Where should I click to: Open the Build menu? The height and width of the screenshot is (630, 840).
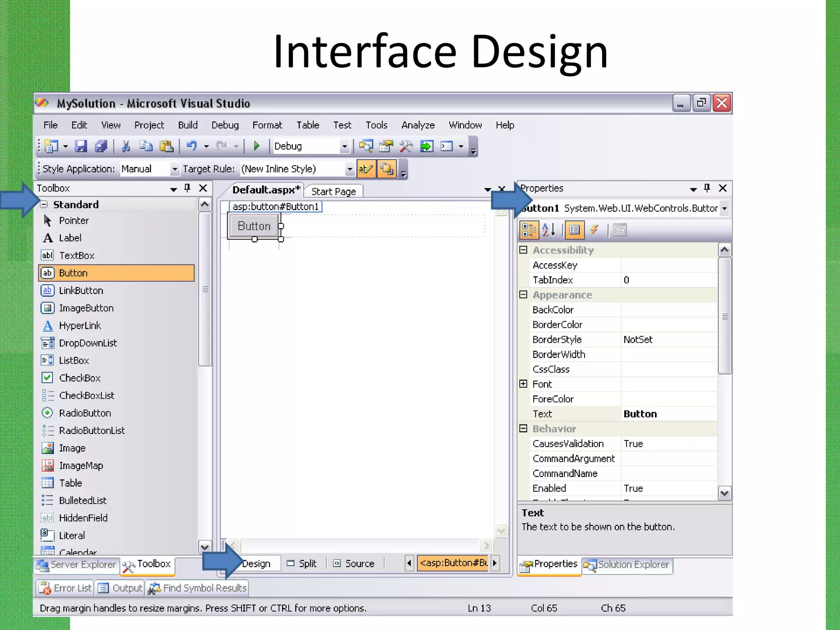pyautogui.click(x=188, y=125)
